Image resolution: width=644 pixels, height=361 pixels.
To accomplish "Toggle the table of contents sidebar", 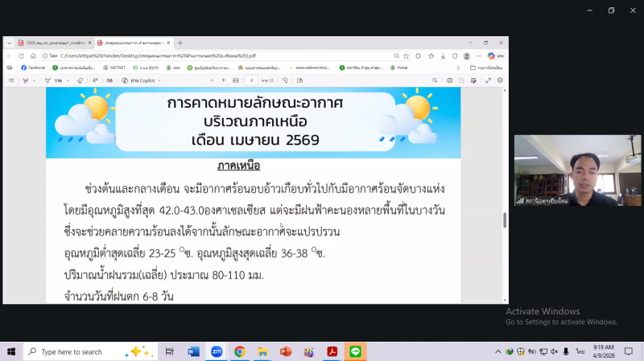I will [x=11, y=80].
